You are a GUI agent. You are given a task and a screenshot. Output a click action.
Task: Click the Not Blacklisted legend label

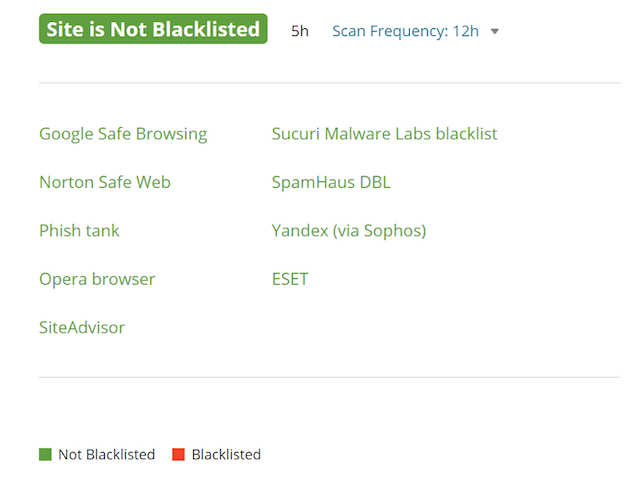point(106,454)
